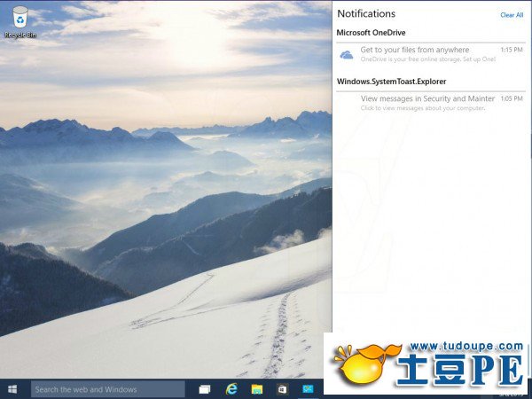
Task: Select the active app icon after Store on the taskbar
Action: coord(308,389)
